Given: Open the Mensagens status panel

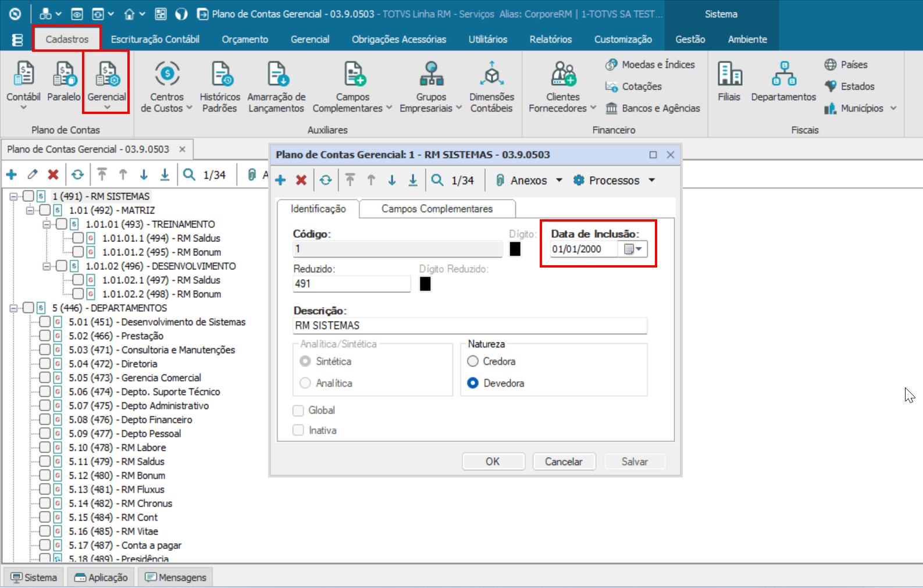Looking at the screenshot, I should point(176,578).
